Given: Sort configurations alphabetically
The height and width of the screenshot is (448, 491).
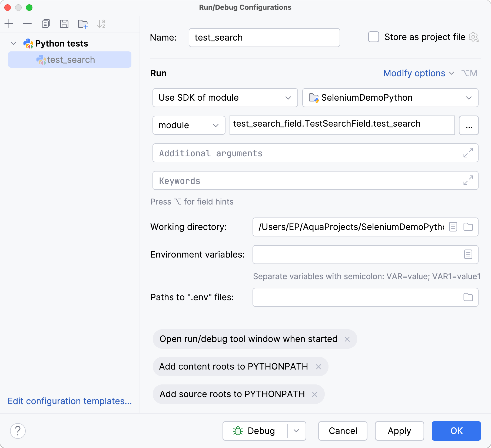Looking at the screenshot, I should click(x=101, y=24).
